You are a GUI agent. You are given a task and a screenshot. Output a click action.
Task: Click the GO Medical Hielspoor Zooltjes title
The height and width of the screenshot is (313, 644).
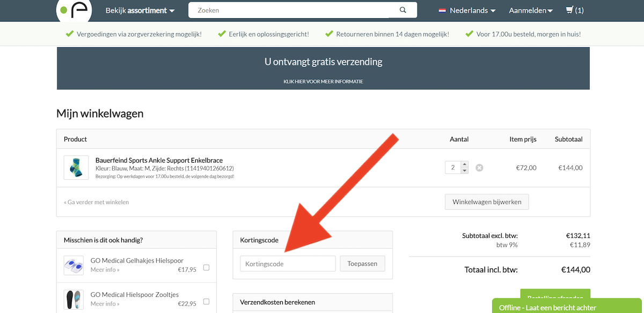coord(135,294)
